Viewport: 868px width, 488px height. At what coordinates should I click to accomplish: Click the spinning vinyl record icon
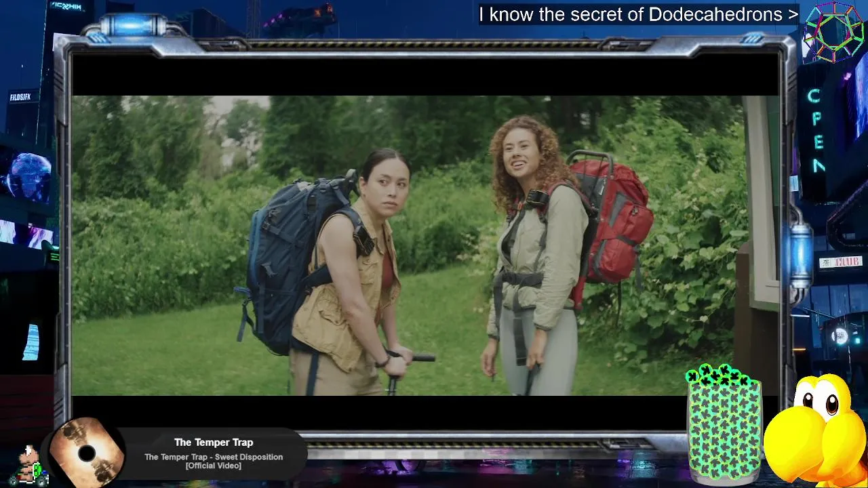click(x=87, y=452)
